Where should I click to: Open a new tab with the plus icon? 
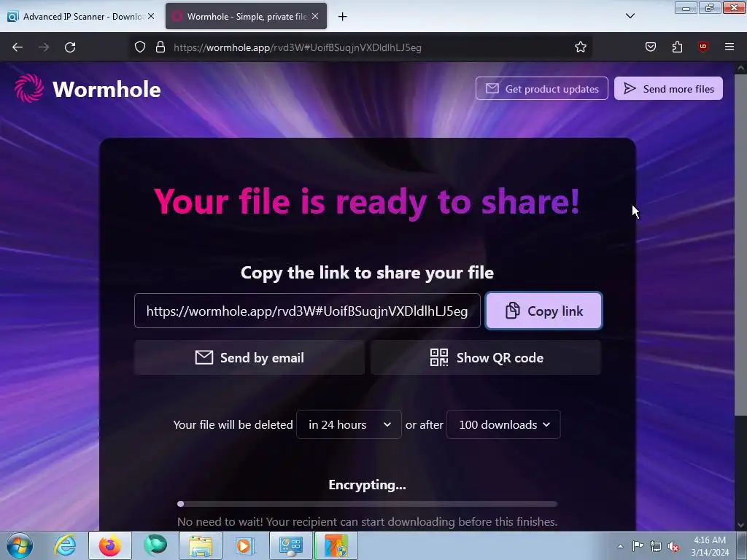[343, 17]
